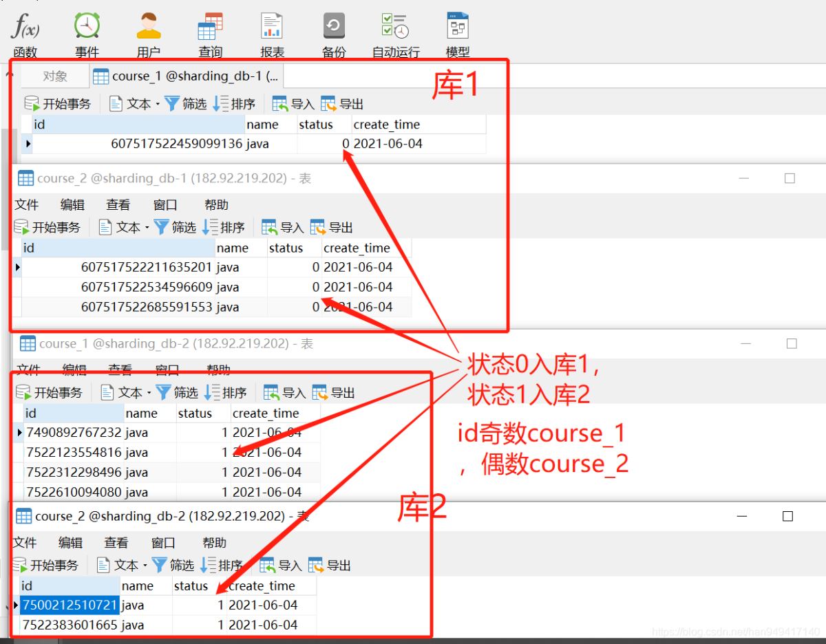This screenshot has width=826, height=644.
Task: Open the 备份 (Backup) icon
Action: tap(334, 34)
